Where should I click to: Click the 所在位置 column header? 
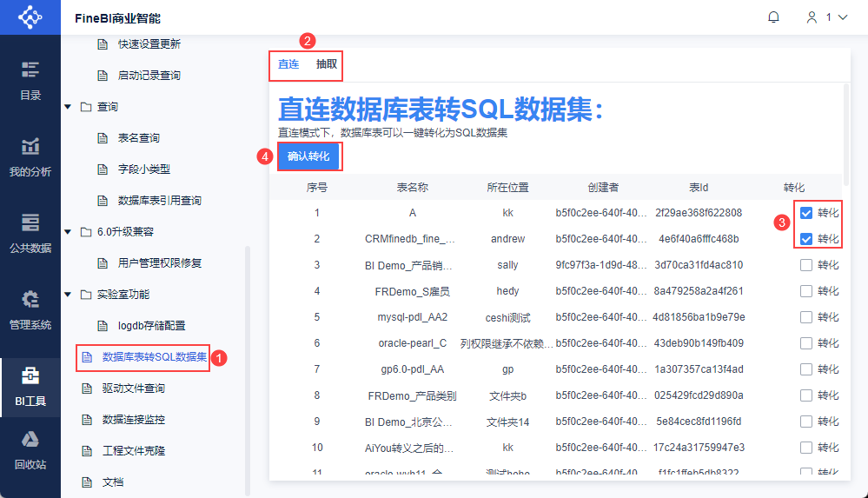(x=507, y=188)
